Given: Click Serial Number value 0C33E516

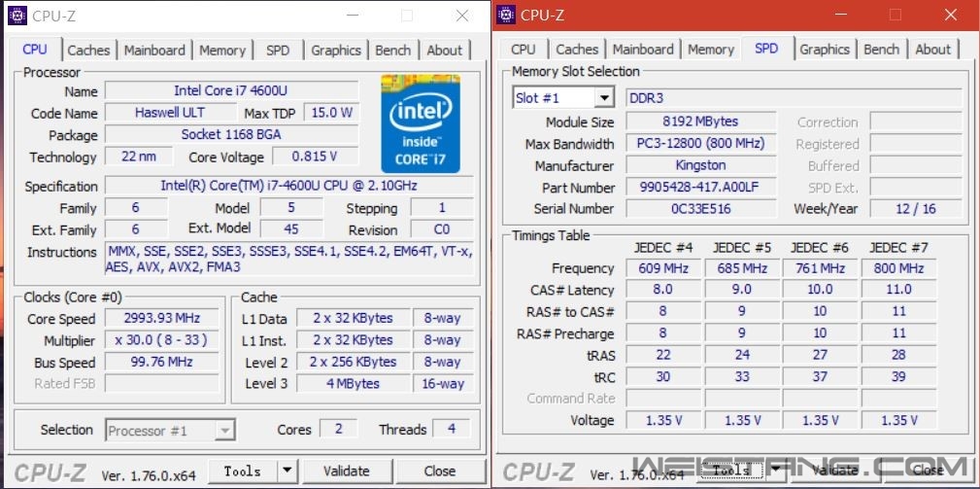Looking at the screenshot, I should click(700, 209).
